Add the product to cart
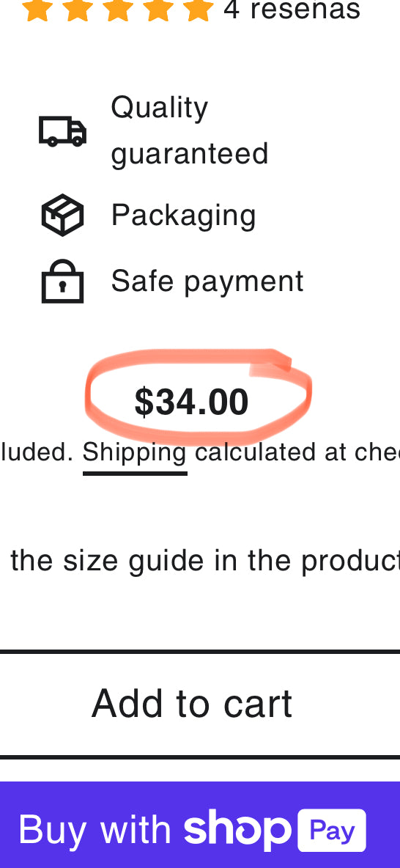The width and height of the screenshot is (400, 868). [x=200, y=704]
